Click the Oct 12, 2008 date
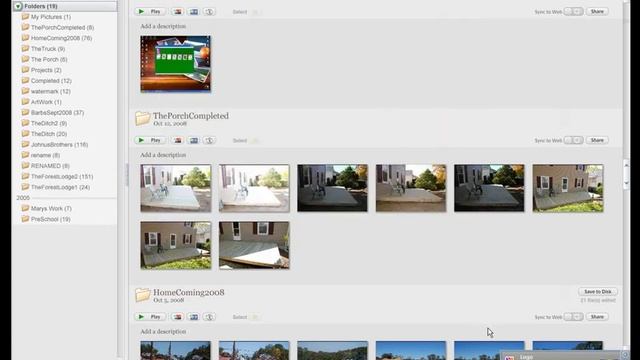Screen dimensions: 640x360 170,123
